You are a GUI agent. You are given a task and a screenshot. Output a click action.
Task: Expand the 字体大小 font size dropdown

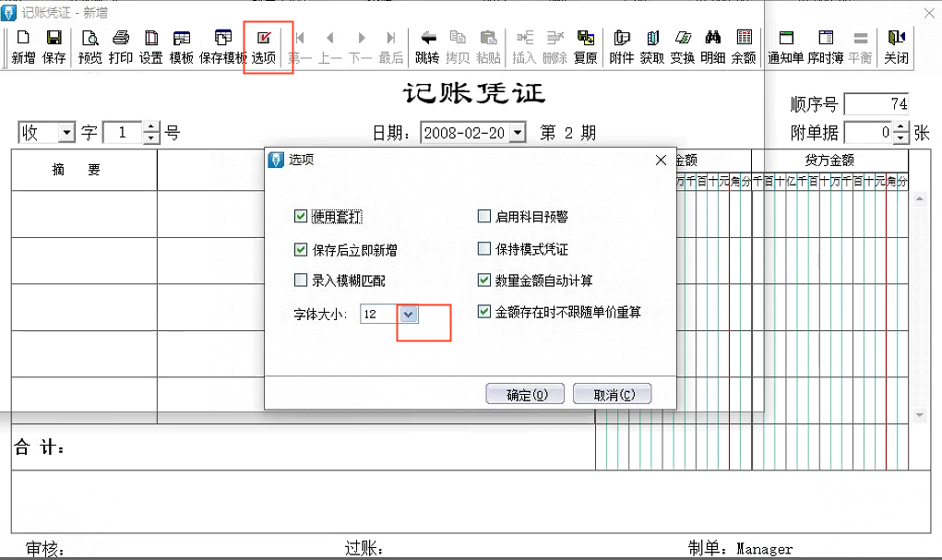point(410,315)
